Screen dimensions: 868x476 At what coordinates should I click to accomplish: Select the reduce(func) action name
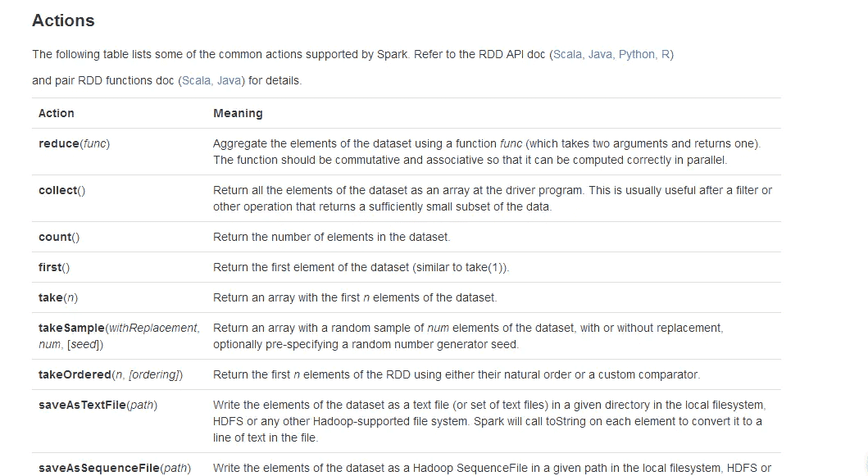pyautogui.click(x=75, y=143)
